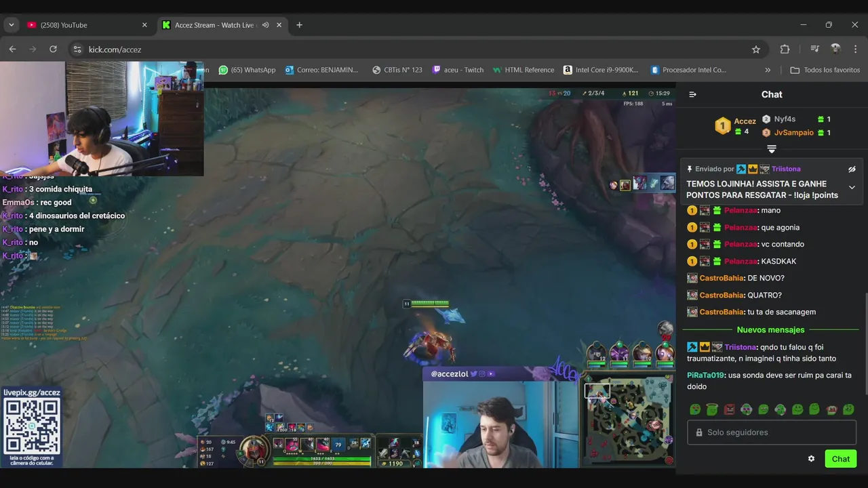
Task: Go back to previous page
Action: point(12,49)
